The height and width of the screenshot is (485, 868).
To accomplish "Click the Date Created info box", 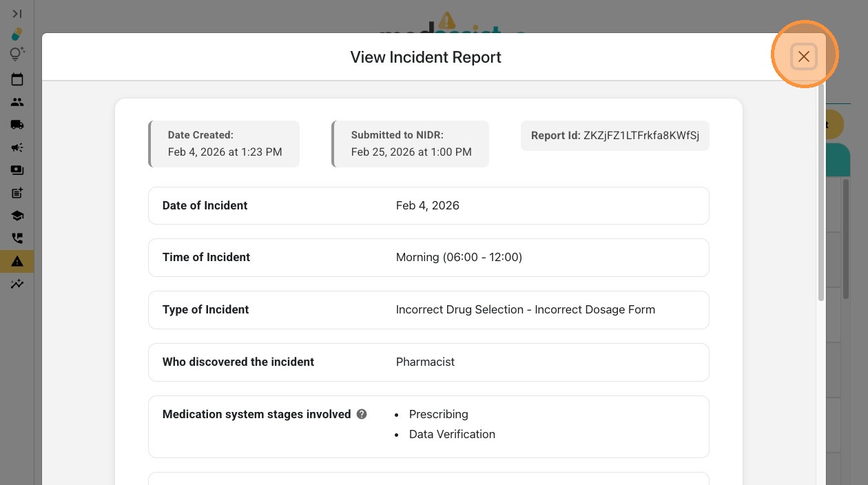I will pyautogui.click(x=225, y=144).
